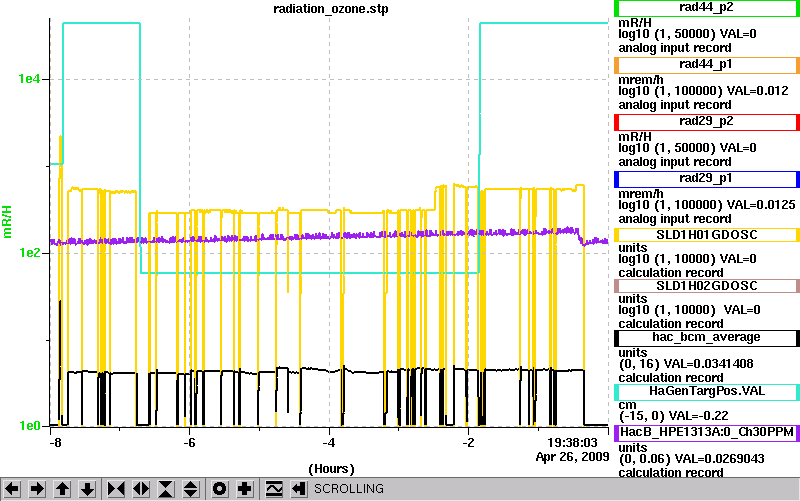
Task: Click the Apr 26, 2009 date
Action: [x=572, y=457]
